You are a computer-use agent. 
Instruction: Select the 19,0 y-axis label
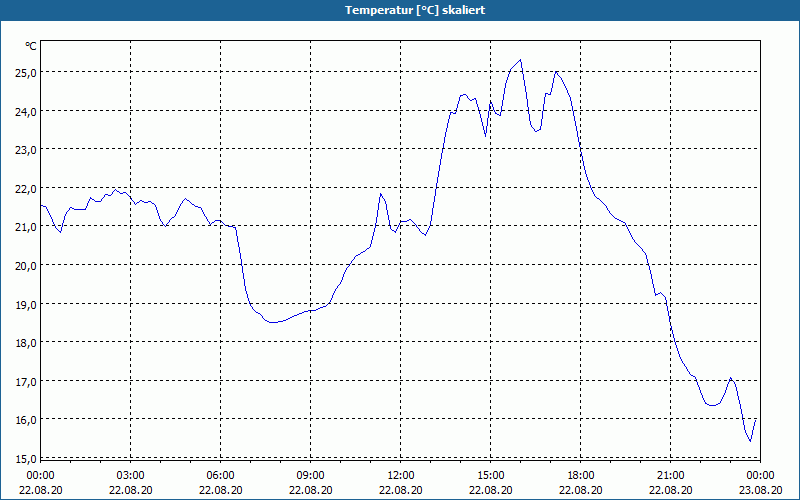[26, 305]
